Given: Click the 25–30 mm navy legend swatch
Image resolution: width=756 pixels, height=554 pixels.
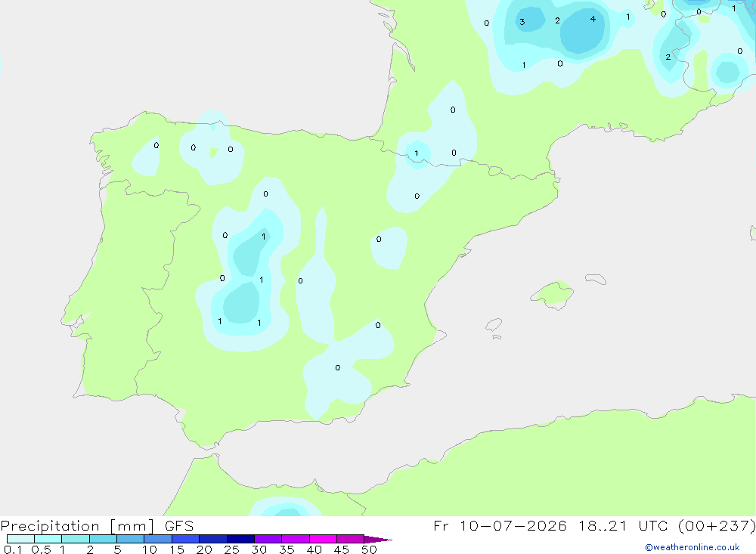Looking at the screenshot, I should pyautogui.click(x=240, y=539).
